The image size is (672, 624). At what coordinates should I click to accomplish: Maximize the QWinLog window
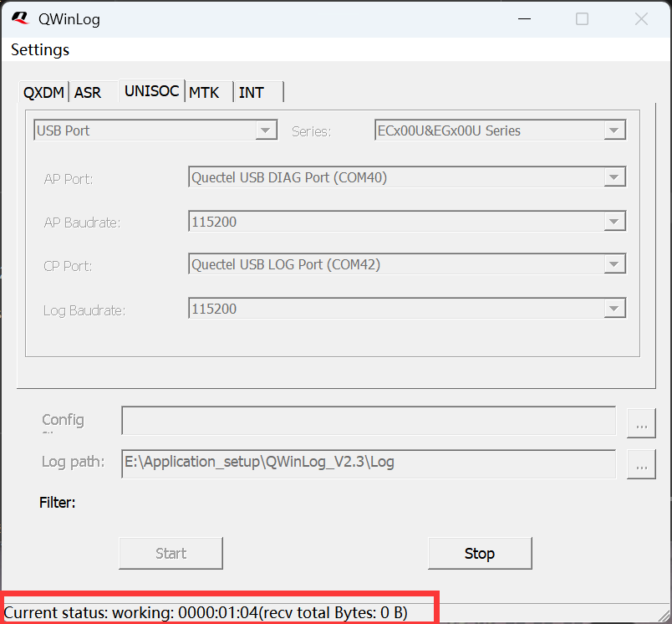point(582,19)
